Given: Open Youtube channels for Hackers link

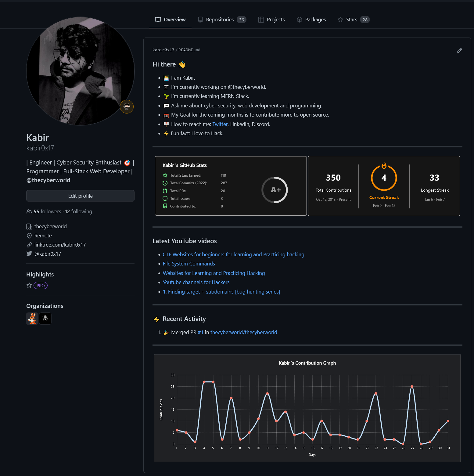Looking at the screenshot, I should click(x=196, y=282).
